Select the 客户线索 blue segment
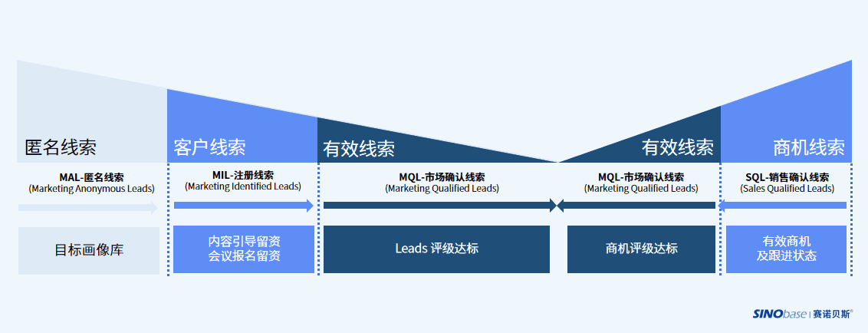Viewport: 868px width, 333px height. [242, 133]
